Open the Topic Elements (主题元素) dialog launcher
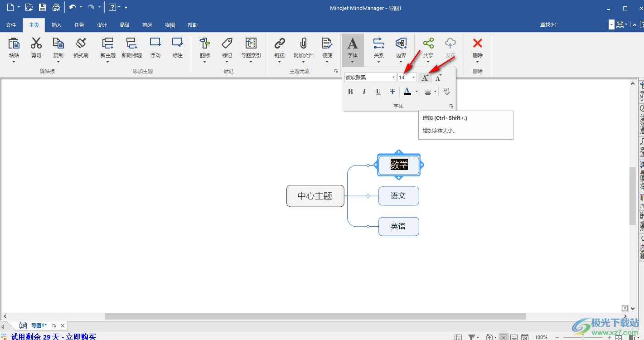 point(336,71)
